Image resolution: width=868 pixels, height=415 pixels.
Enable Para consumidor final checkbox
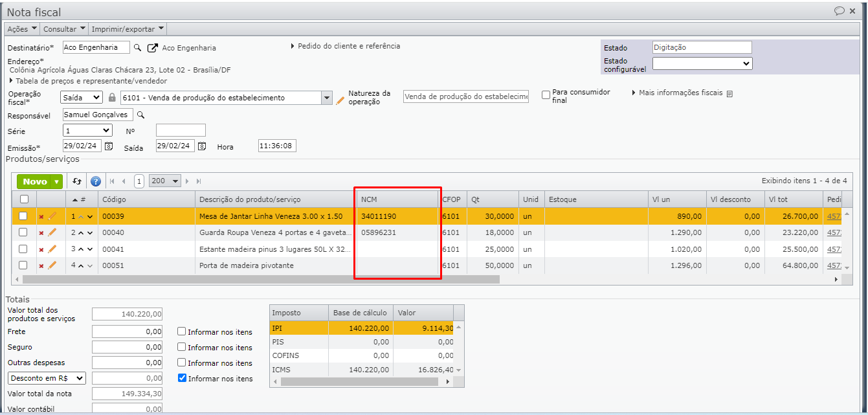tap(546, 94)
